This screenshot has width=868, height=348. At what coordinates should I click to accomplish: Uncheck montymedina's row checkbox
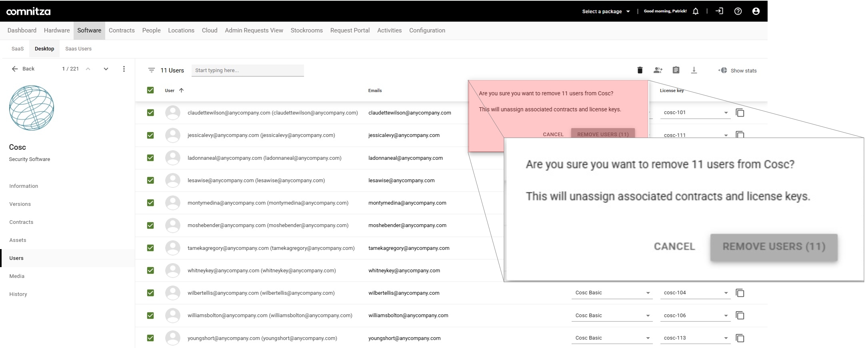(x=150, y=203)
